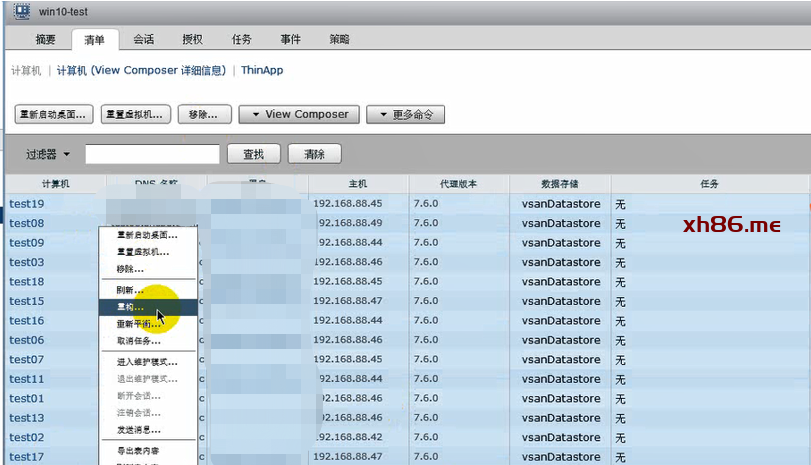Image resolution: width=811 pixels, height=465 pixels.
Task: Select 重构 in the context menu
Action: tap(130, 307)
